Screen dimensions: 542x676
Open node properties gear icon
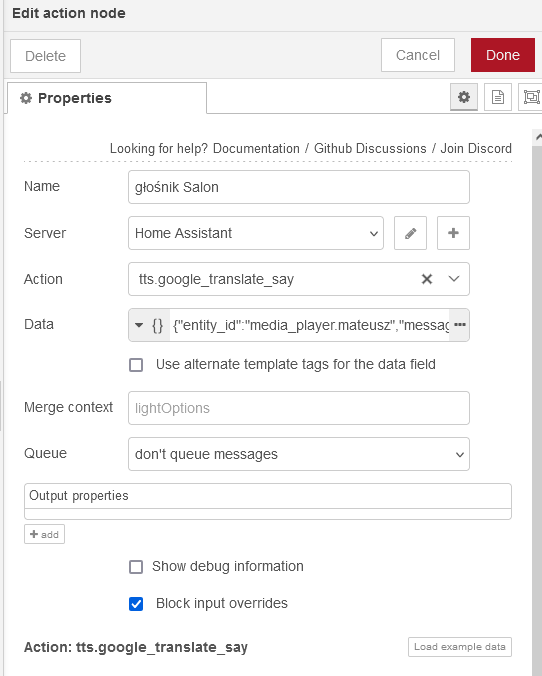[464, 97]
